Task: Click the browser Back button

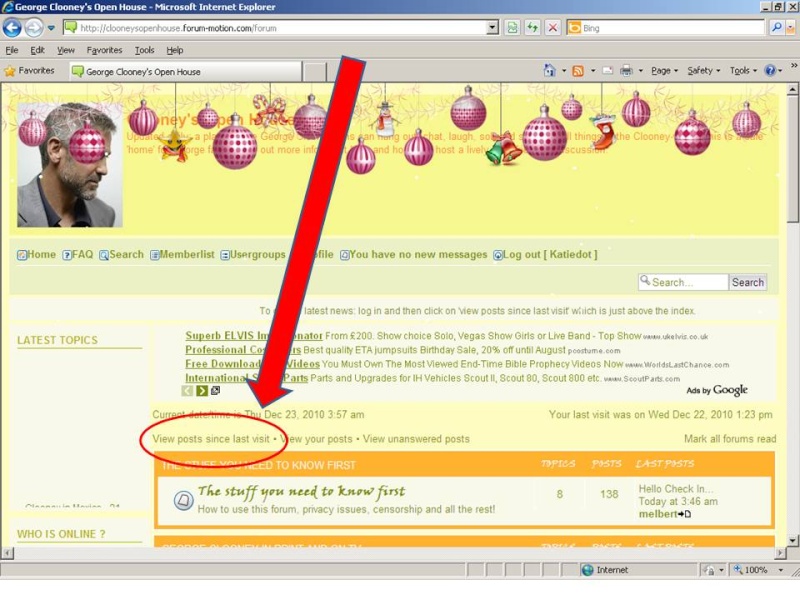Action: (13, 28)
